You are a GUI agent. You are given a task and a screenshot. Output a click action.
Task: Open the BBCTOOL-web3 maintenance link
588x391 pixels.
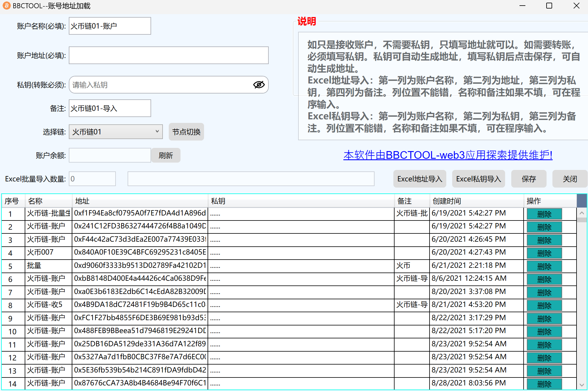(448, 155)
